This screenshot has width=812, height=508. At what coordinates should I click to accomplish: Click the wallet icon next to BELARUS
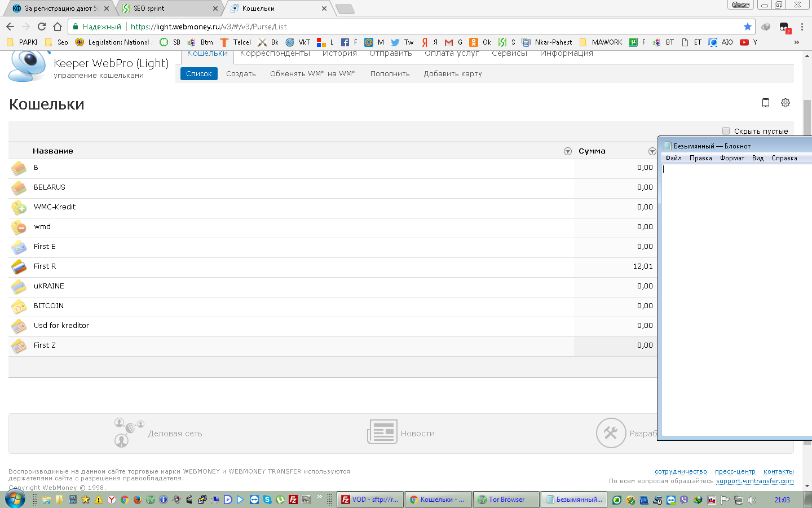coord(19,187)
